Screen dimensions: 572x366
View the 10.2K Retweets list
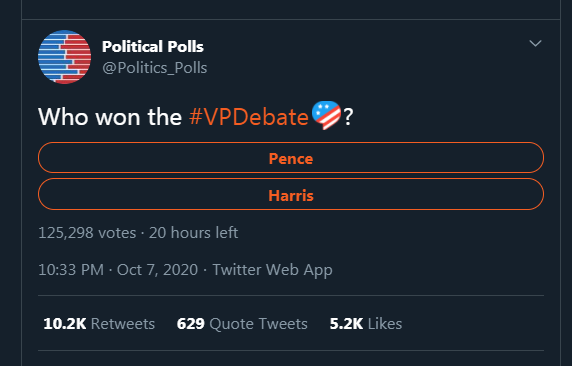coord(99,324)
